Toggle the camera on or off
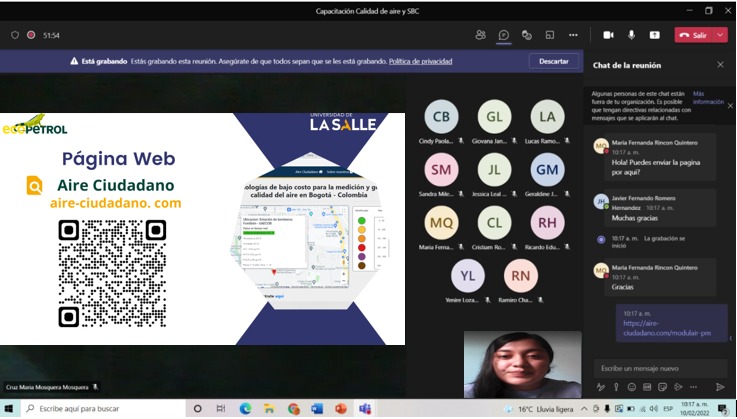 608,35
